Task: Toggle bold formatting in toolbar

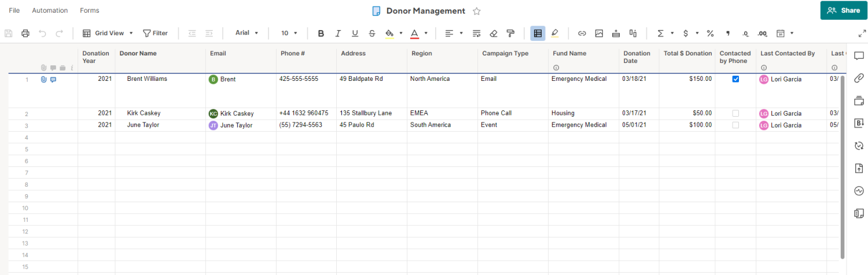Action: (321, 34)
